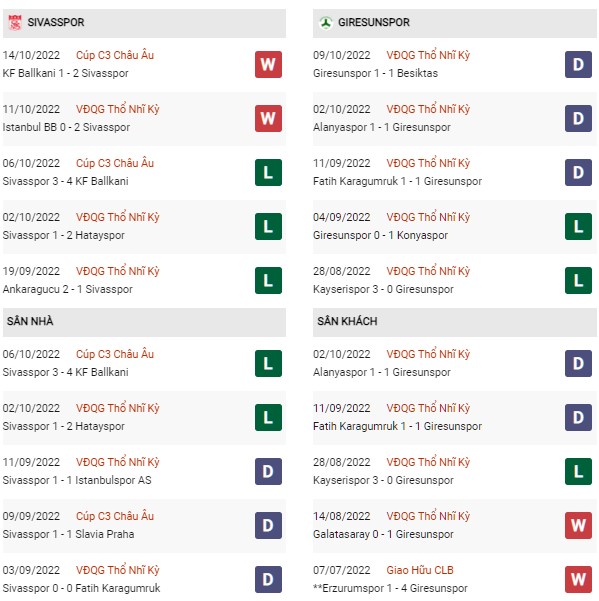
Task: Open match Kayserispor 3-0 Giresunspor dated 28/08 in away list
Action: pos(383,480)
